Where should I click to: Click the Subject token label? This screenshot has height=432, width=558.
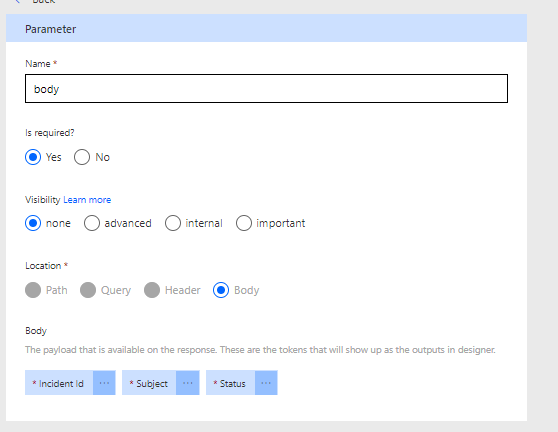pos(149,383)
